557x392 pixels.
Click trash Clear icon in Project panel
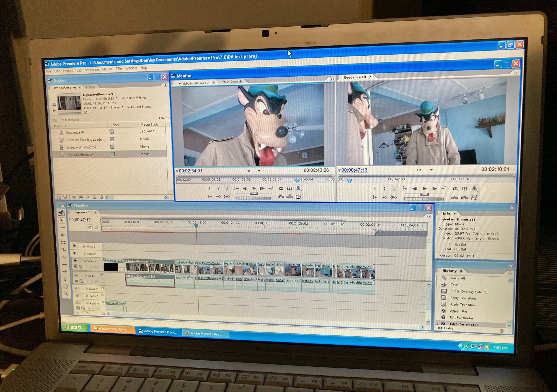(x=101, y=197)
